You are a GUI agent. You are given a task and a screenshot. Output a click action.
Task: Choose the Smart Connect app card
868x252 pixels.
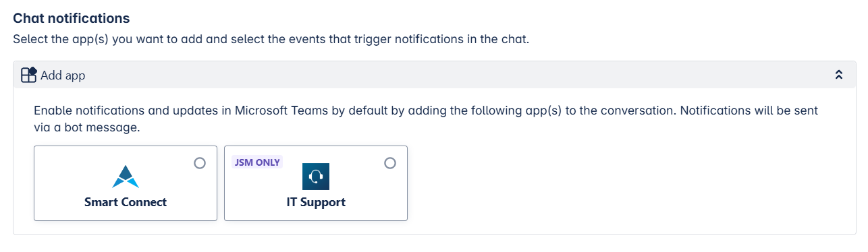click(x=126, y=183)
